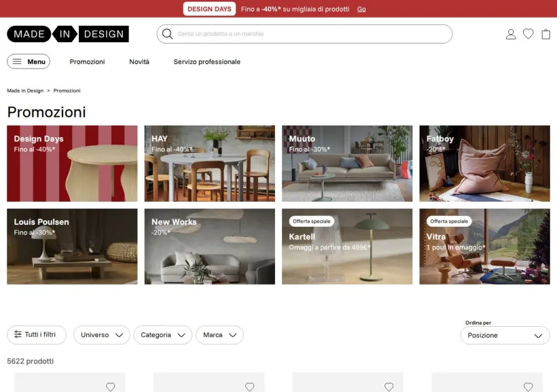Image resolution: width=557 pixels, height=392 pixels.
Task: Open the HAY promotion tile
Action: coord(210,164)
